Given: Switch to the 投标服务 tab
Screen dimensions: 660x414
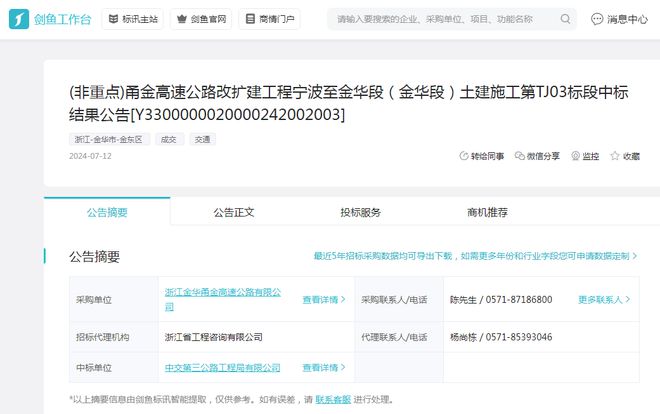Looking at the screenshot, I should click(360, 212).
